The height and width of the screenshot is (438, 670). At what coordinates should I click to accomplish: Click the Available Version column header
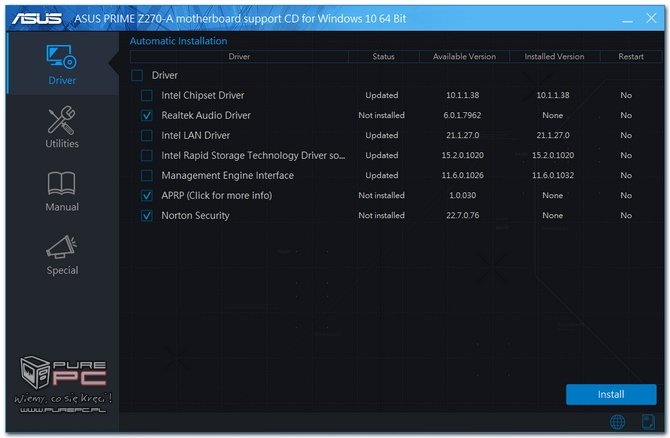[464, 56]
